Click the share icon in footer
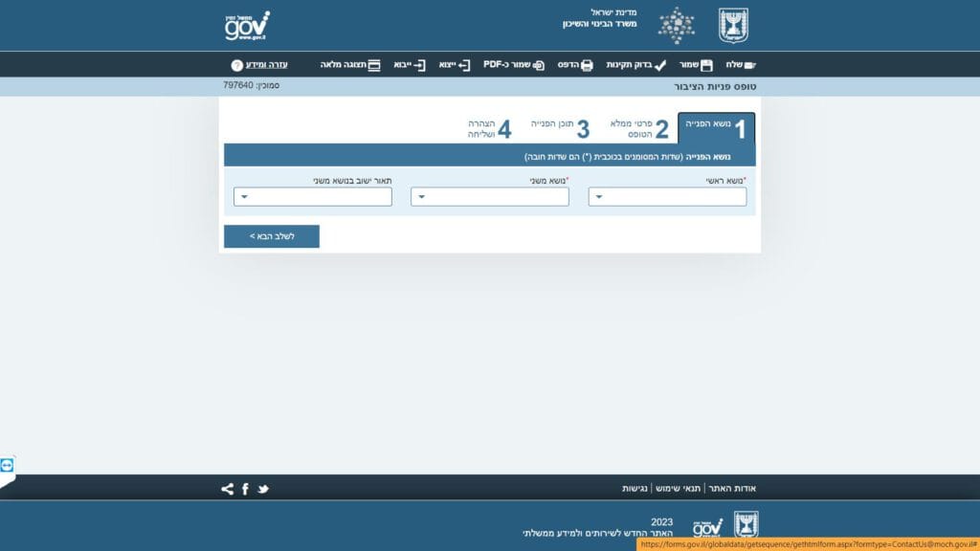980x551 pixels. [227, 489]
